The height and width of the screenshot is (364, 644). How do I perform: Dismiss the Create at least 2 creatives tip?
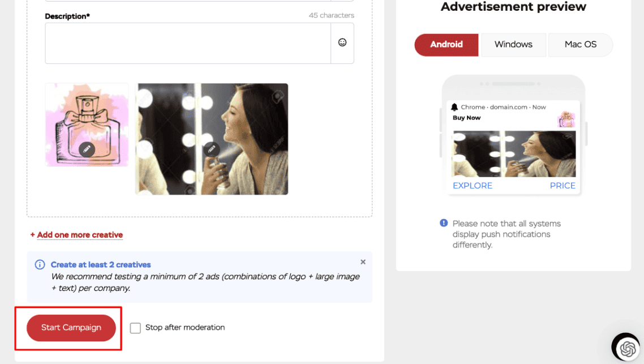coord(363,262)
